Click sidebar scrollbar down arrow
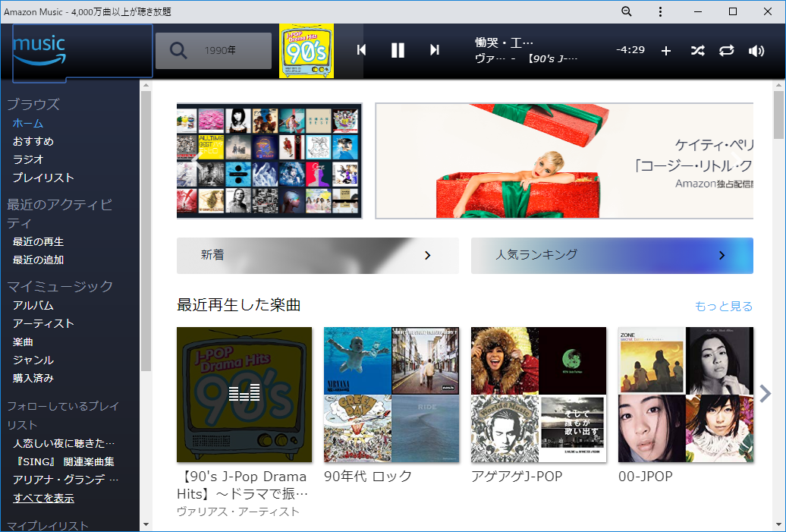This screenshot has width=786, height=532. coord(146,525)
